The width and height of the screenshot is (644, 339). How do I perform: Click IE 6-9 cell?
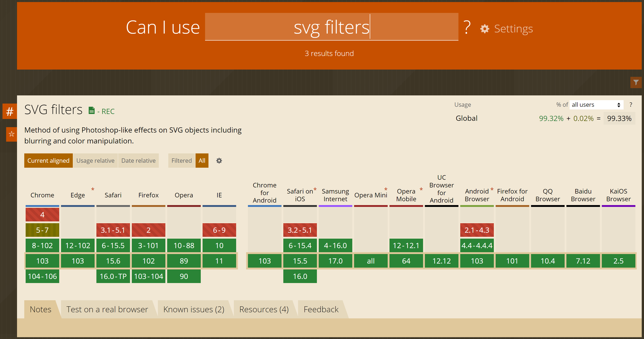[x=219, y=230]
